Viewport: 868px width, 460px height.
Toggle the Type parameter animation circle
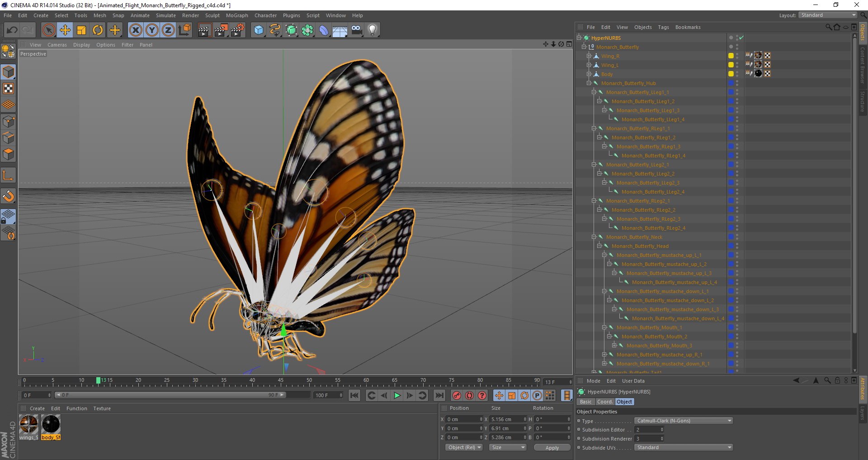pos(579,421)
